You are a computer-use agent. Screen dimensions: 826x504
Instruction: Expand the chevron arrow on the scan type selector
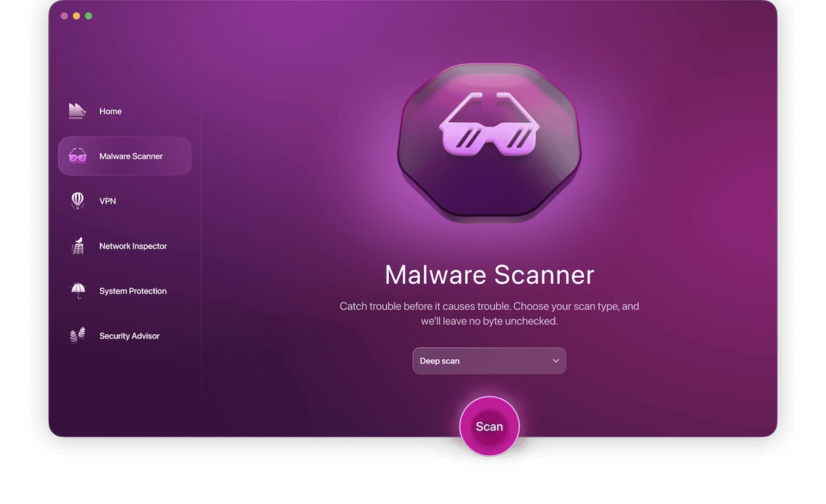tap(556, 361)
